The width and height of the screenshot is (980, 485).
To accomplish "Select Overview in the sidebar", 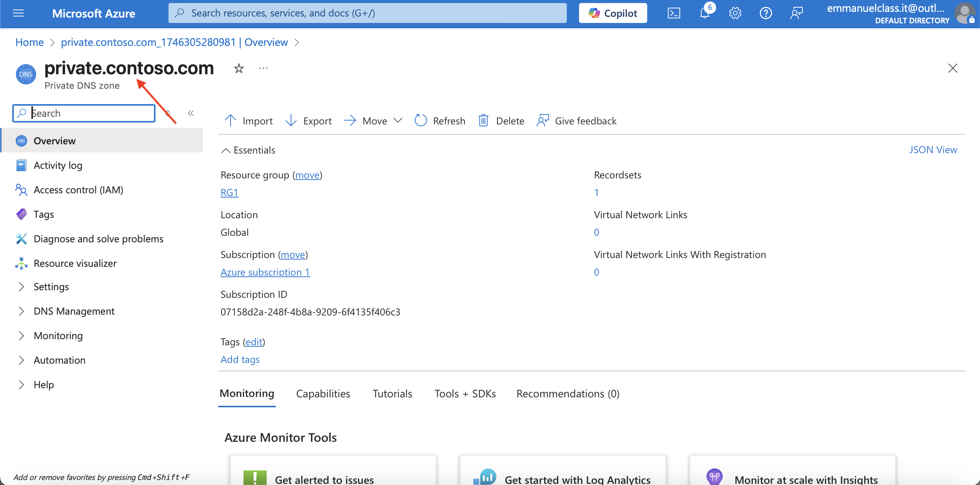I will (102, 141).
